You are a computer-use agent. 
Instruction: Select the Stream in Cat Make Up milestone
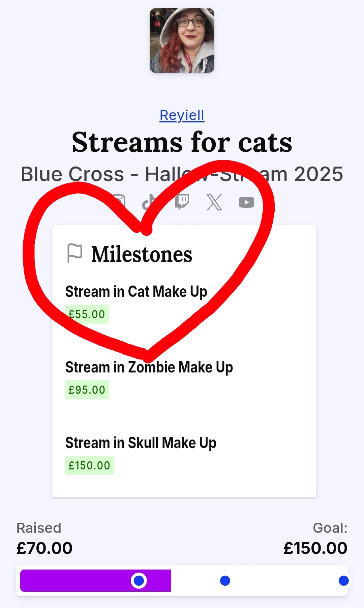[x=136, y=292]
